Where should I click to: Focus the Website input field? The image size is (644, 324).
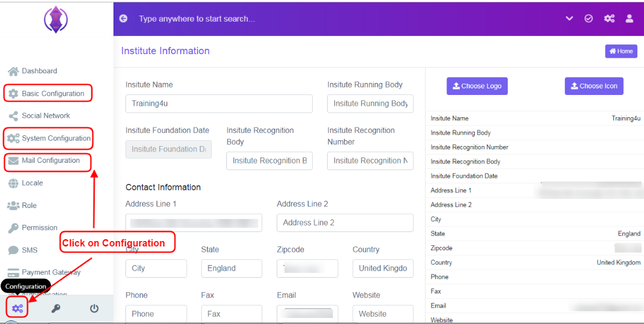coord(383,314)
